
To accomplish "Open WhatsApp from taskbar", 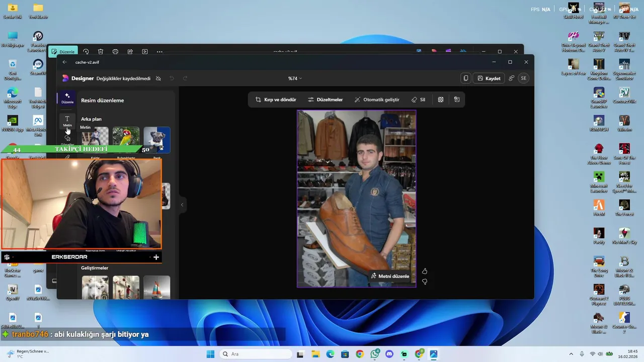I will 375,354.
